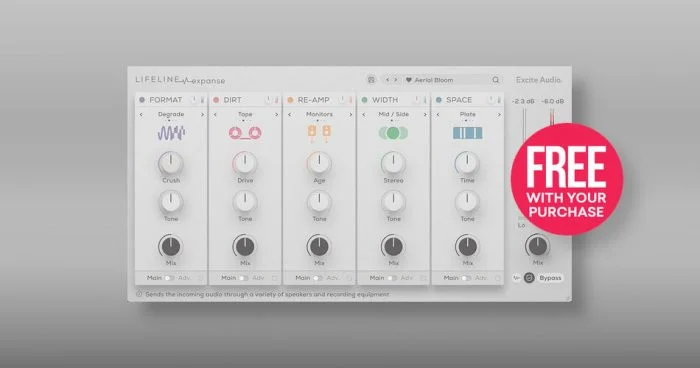
Task: Click the small square icon in SPACE footer
Action: pos(497,278)
